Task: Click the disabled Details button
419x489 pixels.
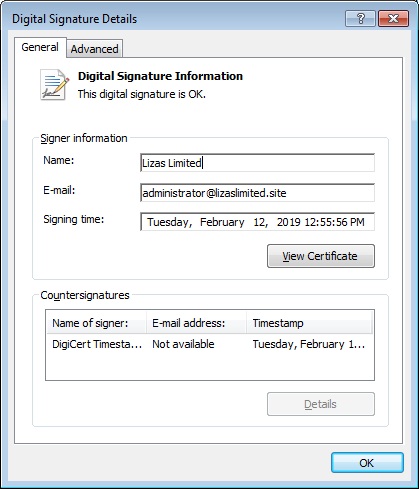Action: [321, 404]
